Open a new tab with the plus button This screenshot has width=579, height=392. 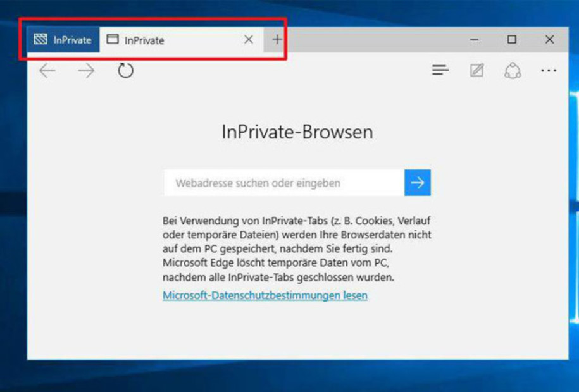(277, 39)
